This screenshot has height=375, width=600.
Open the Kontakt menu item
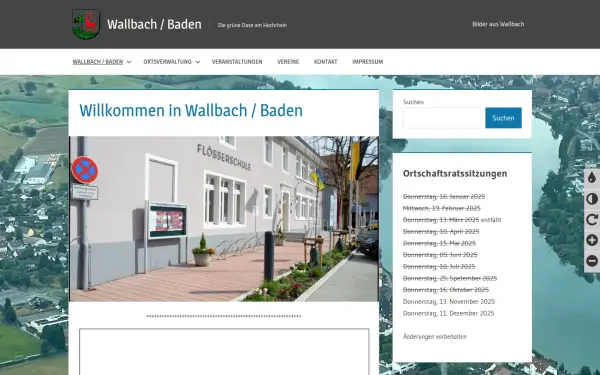[326, 62]
